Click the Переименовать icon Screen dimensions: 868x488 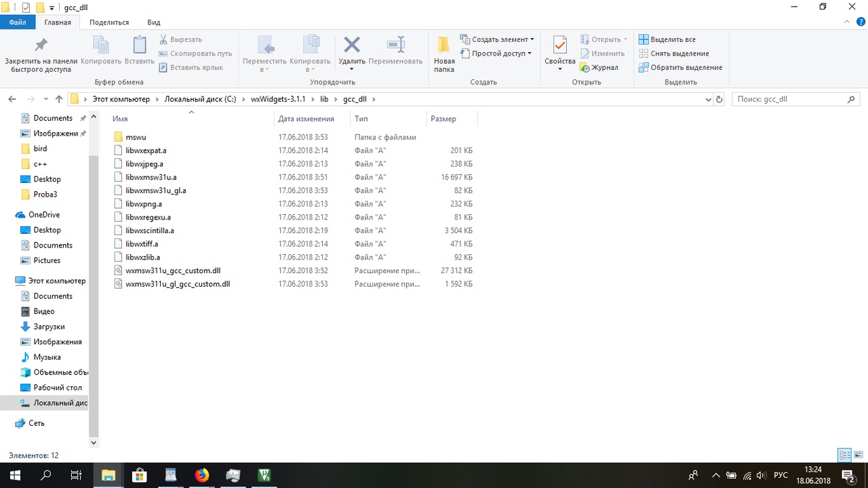(x=395, y=45)
